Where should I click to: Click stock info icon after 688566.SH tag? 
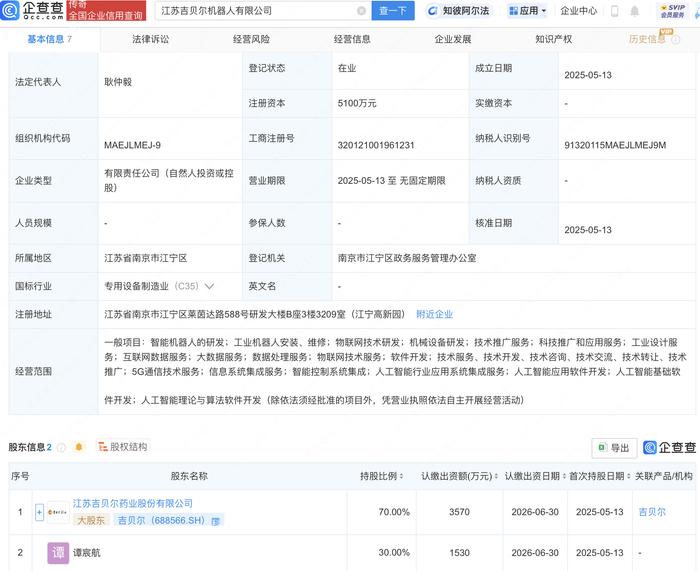click(x=216, y=521)
